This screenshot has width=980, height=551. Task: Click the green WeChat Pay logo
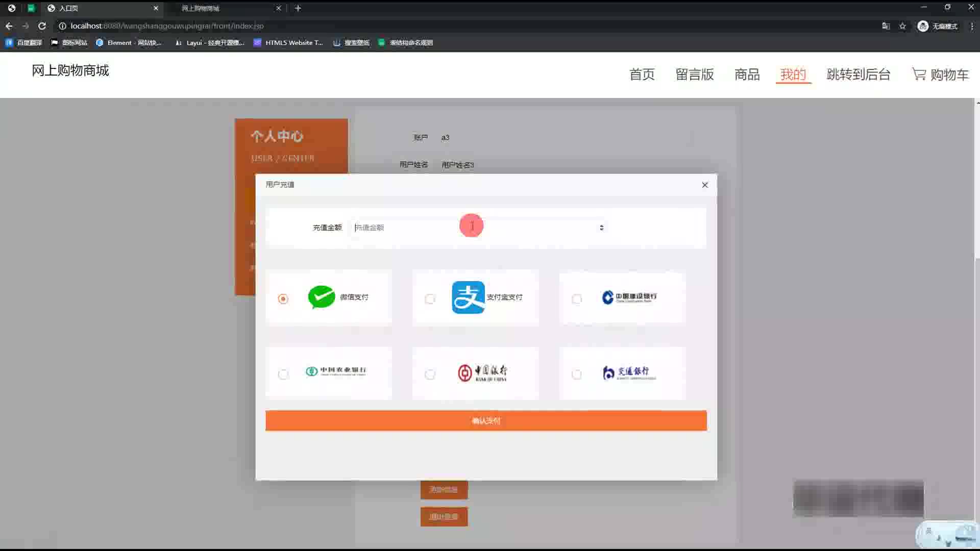(322, 297)
